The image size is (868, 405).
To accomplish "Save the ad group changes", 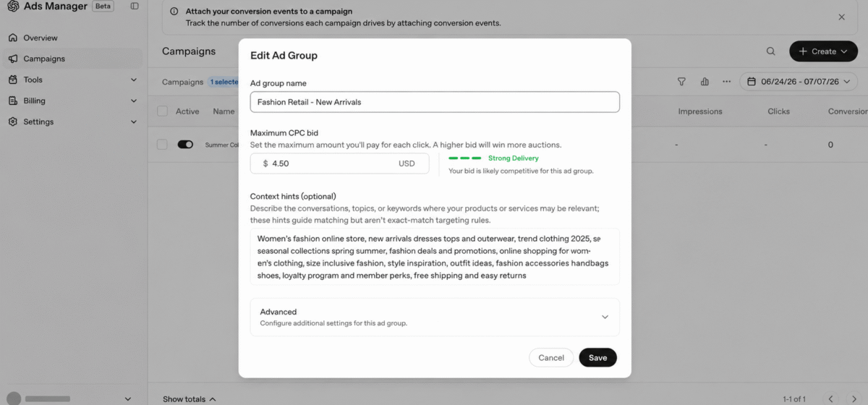I will pos(597,357).
